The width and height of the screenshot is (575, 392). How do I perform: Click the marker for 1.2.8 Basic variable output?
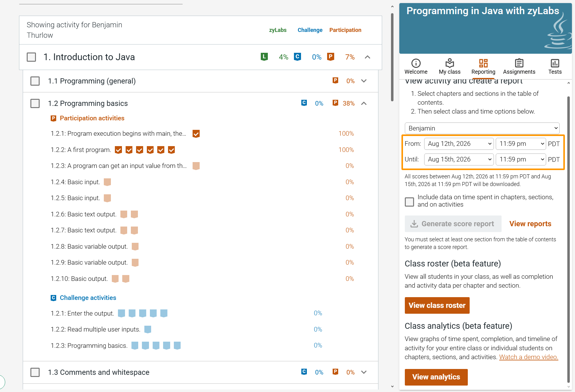click(x=135, y=246)
